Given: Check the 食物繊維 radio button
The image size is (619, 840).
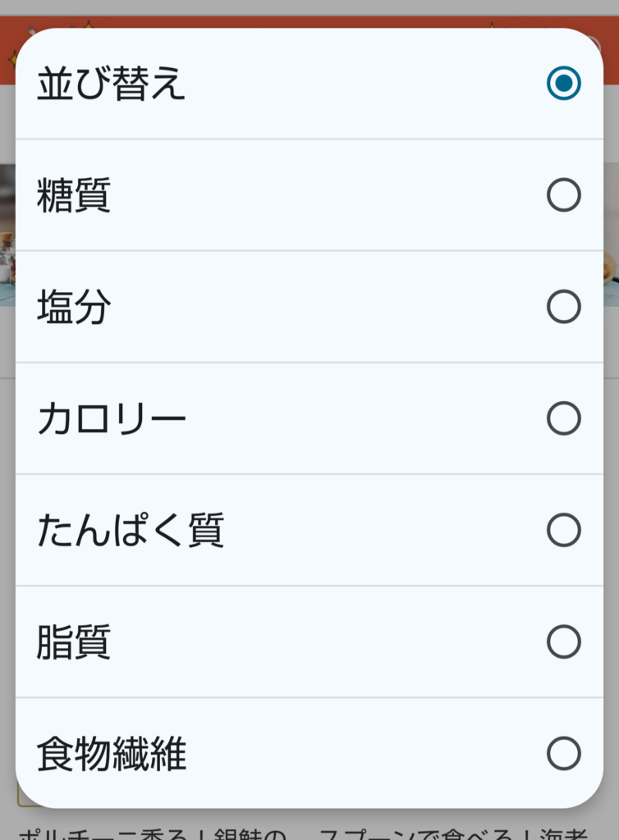Looking at the screenshot, I should coord(563,753).
